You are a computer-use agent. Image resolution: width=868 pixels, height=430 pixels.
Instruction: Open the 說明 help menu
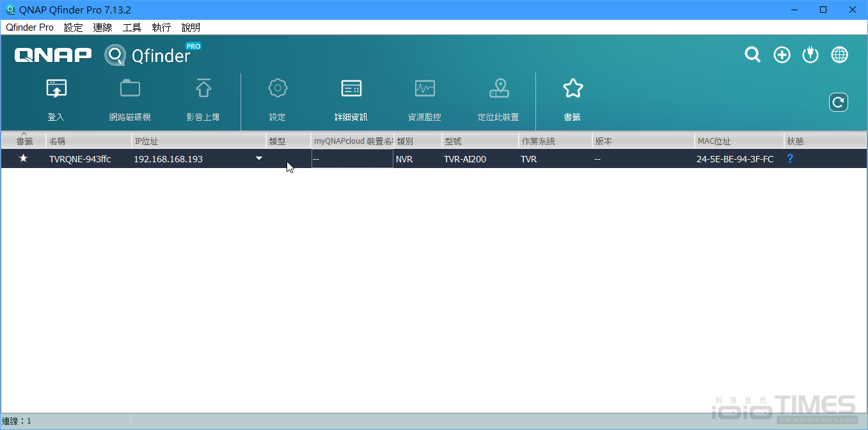190,27
